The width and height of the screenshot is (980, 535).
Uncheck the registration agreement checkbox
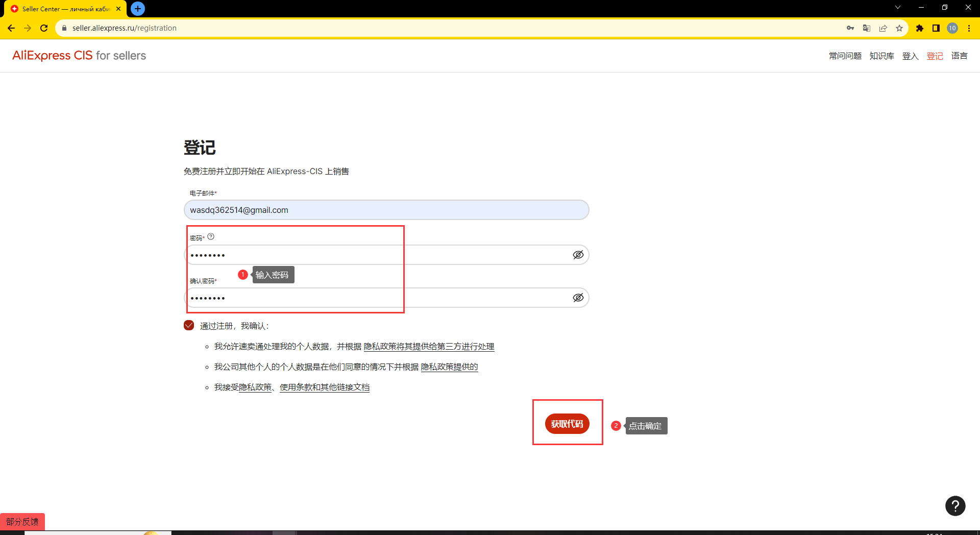(189, 326)
